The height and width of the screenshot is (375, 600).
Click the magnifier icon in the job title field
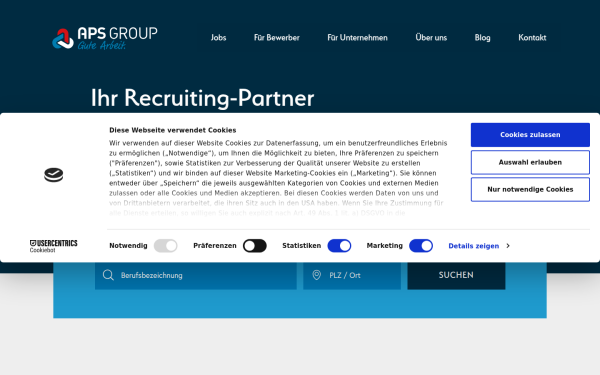(108, 275)
